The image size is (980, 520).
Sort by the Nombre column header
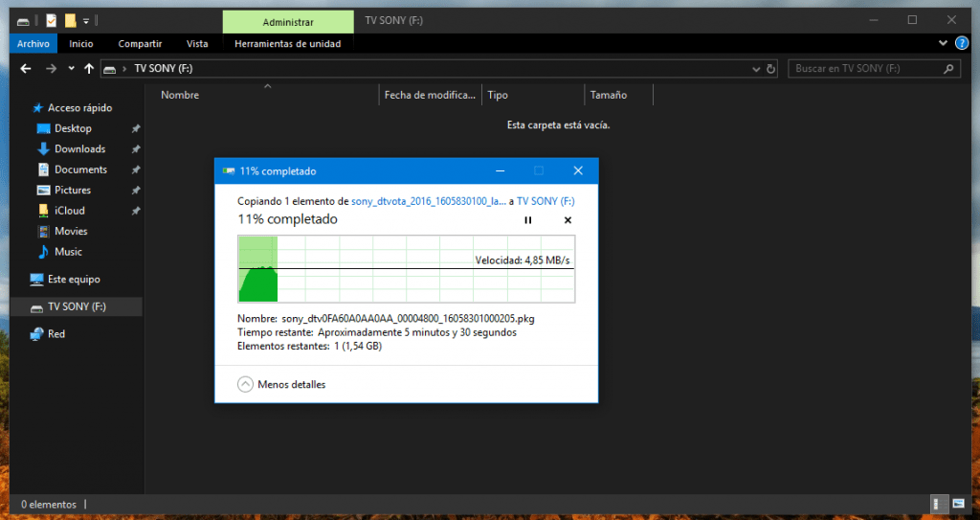[x=180, y=95]
